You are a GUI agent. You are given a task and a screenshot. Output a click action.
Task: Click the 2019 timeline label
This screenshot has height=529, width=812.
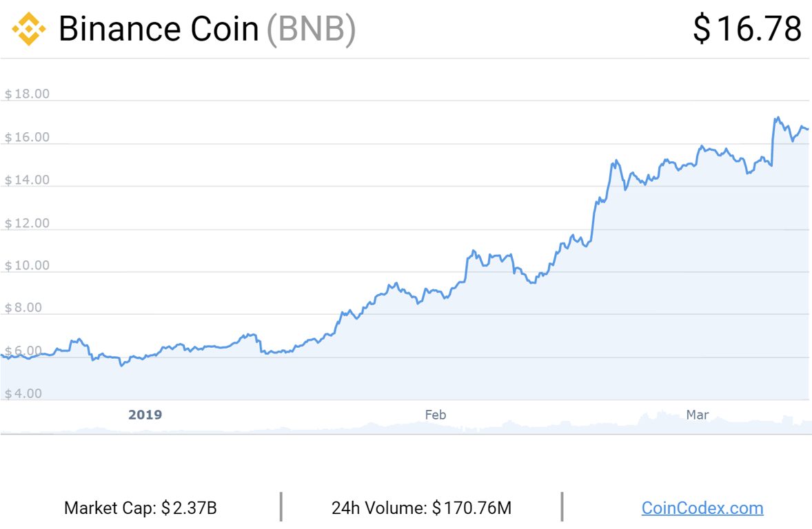[x=145, y=415]
